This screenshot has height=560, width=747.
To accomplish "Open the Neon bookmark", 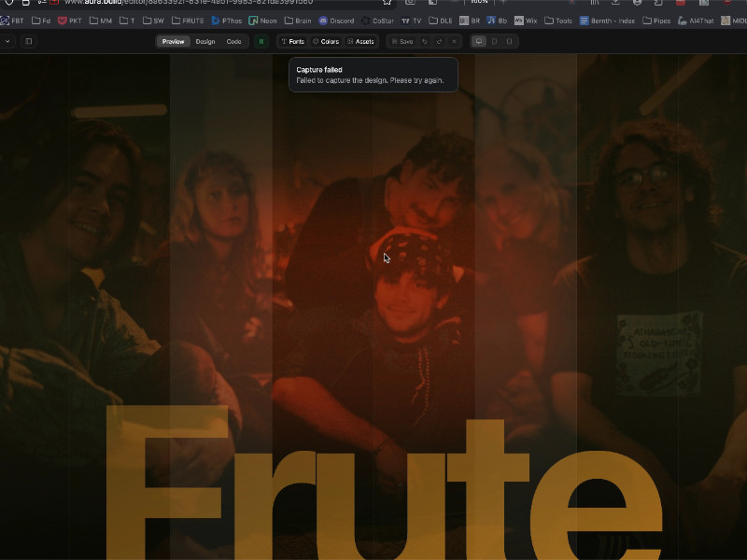I will click(x=262, y=20).
